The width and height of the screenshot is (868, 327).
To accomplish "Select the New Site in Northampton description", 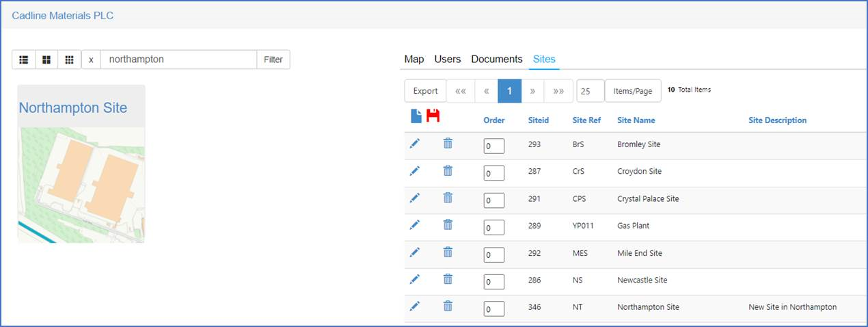I will (x=792, y=307).
